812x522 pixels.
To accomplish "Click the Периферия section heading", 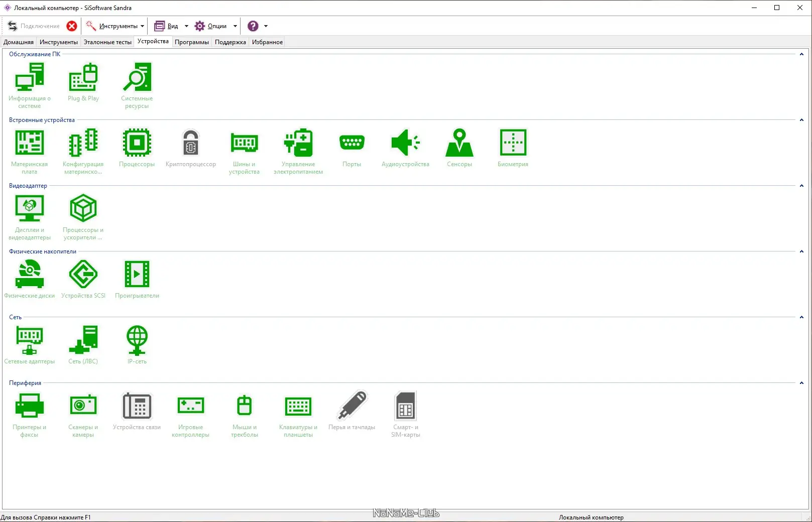I will (x=25, y=383).
